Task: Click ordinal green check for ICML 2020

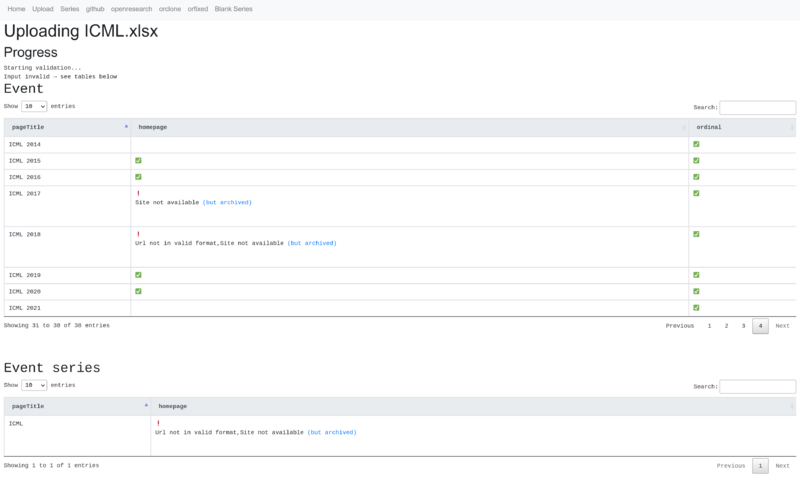Action: pyautogui.click(x=696, y=291)
